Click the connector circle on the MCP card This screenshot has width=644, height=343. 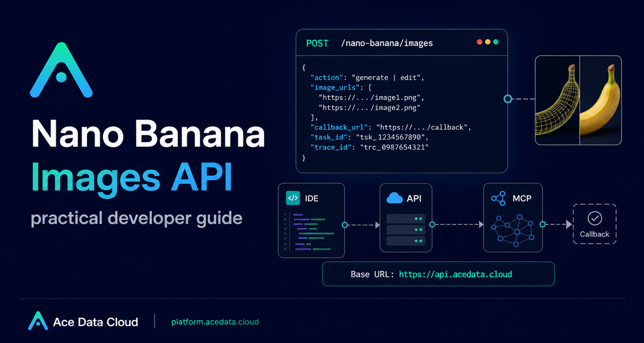[x=543, y=225]
